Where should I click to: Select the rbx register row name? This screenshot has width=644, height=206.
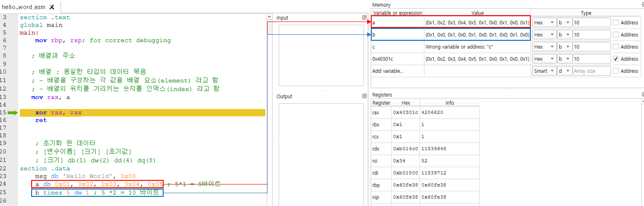[x=381, y=125]
